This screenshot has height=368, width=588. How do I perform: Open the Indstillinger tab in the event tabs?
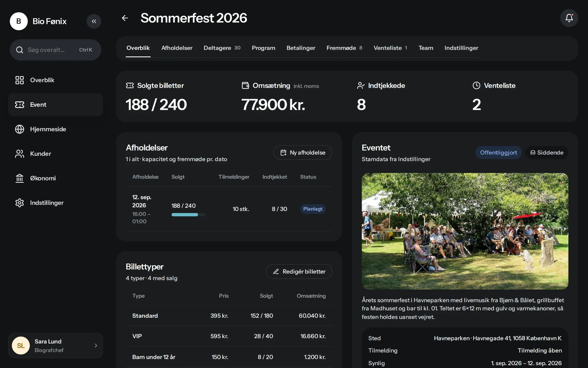tap(461, 48)
